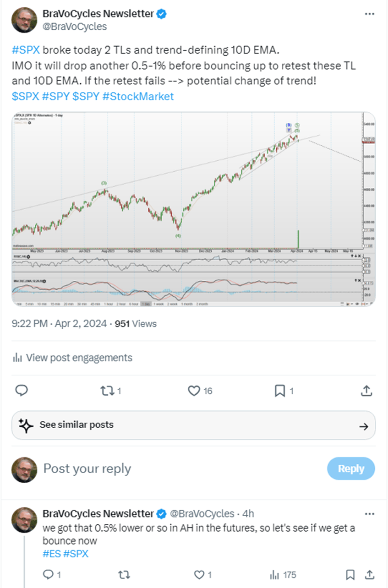Type in Post your reply field
This screenshot has width=388, height=588.
pos(174,468)
